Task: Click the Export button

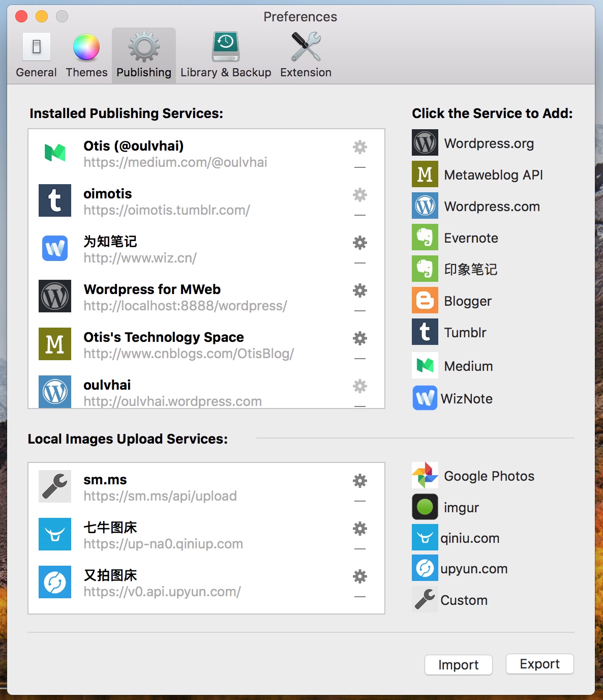Action: click(x=539, y=664)
